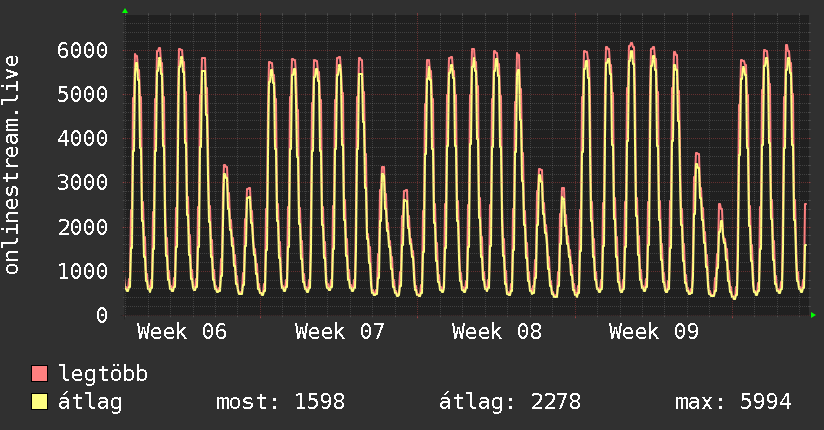
Task: Click the green arrow atop the y-axis
Action: tap(124, 11)
